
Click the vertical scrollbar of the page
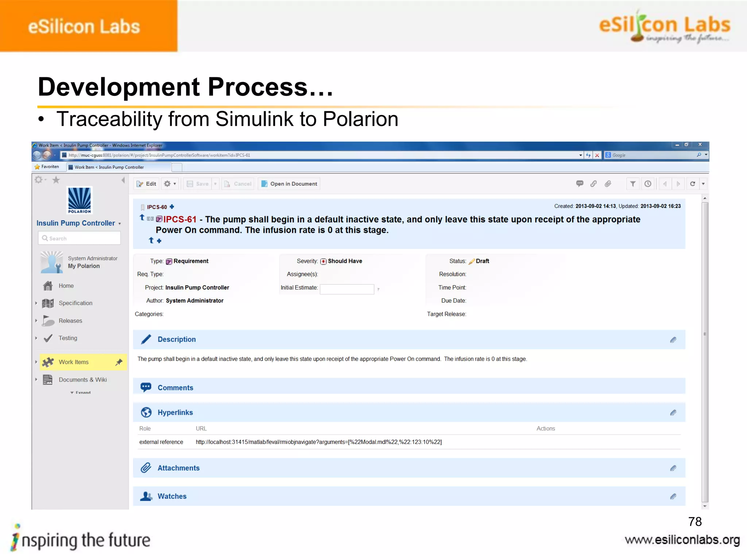pyautogui.click(x=705, y=351)
